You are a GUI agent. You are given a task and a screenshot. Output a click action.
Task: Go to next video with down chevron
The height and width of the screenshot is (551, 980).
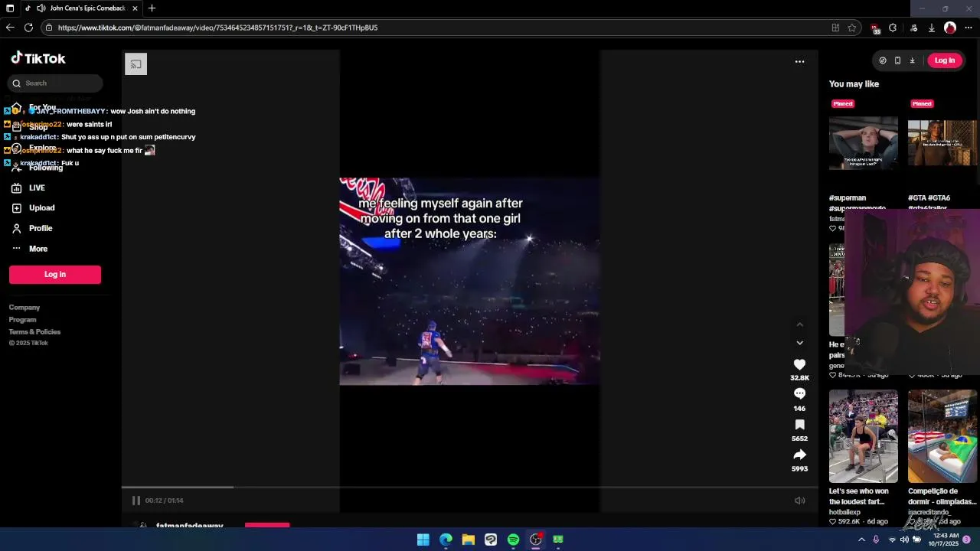[799, 343]
